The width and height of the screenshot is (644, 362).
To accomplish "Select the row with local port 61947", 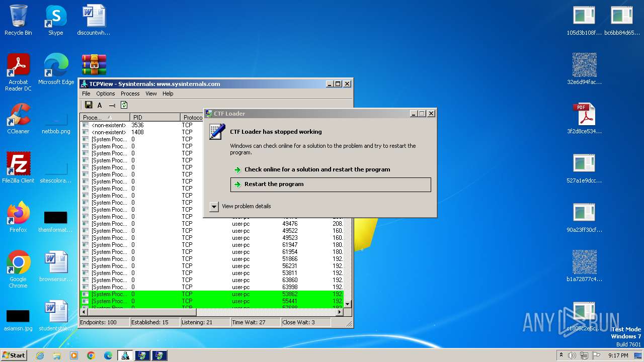I will click(211, 245).
